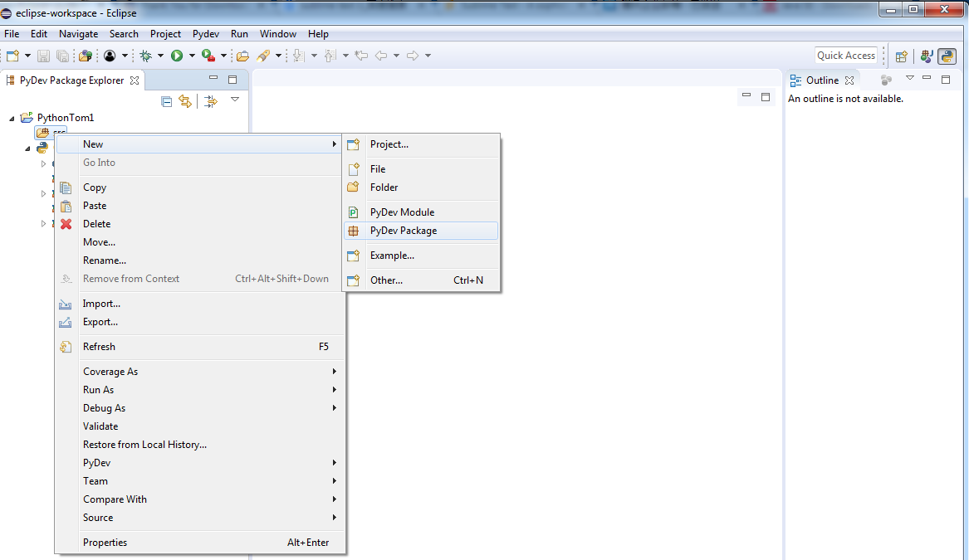Select Properties in the context menu
This screenshot has width=969, height=560.
(105, 543)
